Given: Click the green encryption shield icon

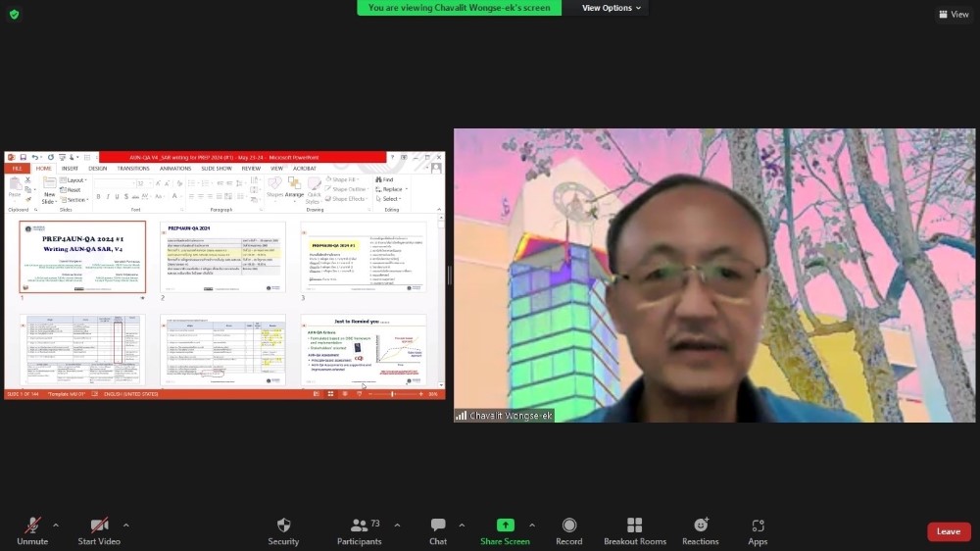Looking at the screenshot, I should pyautogui.click(x=14, y=14).
